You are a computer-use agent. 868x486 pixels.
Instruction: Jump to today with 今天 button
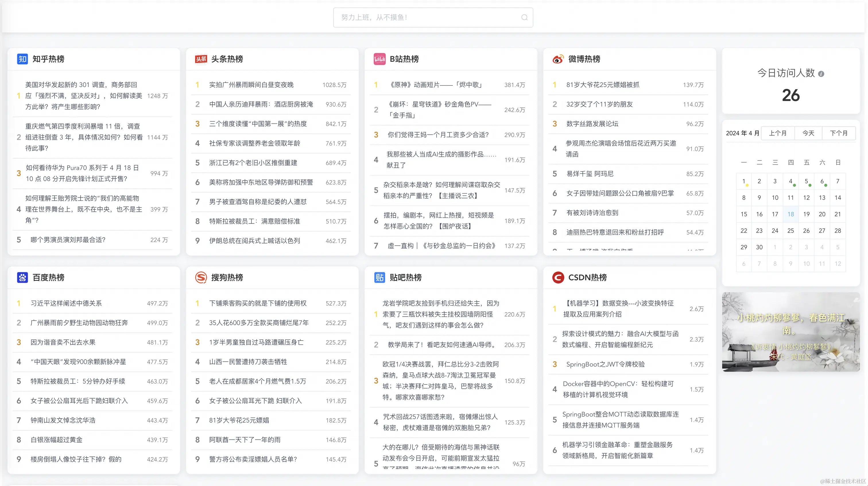pos(808,133)
